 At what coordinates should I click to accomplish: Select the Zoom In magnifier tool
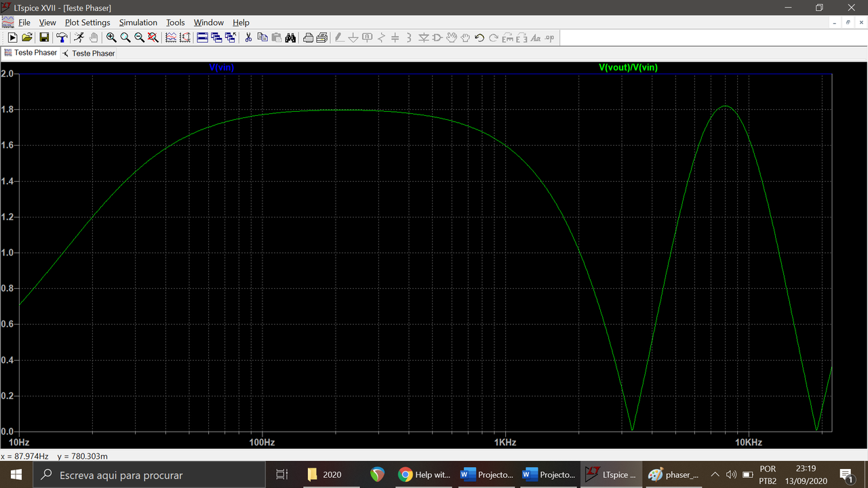(x=111, y=38)
